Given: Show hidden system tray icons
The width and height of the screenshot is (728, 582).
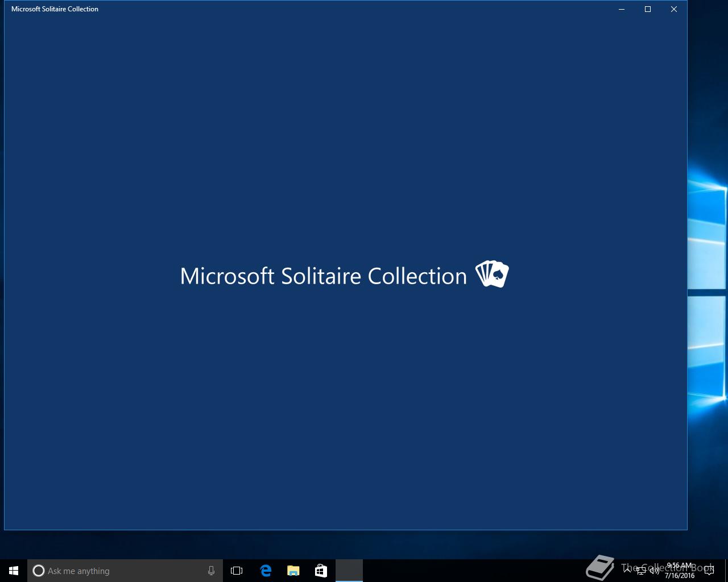Looking at the screenshot, I should (x=627, y=570).
